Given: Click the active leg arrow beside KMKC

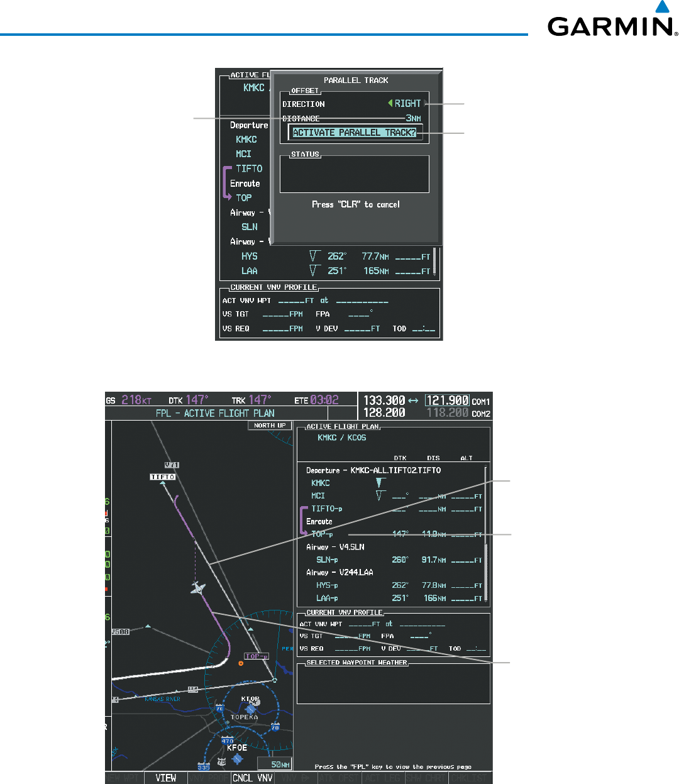Looking at the screenshot, I should [x=380, y=483].
